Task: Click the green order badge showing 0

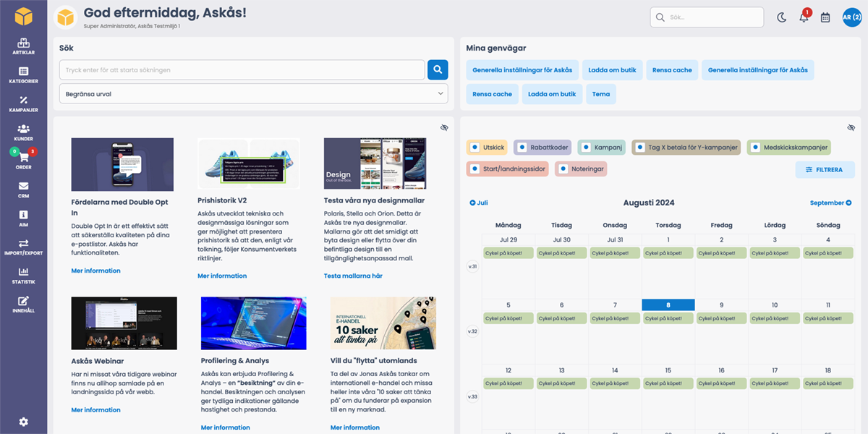Action: click(x=14, y=151)
